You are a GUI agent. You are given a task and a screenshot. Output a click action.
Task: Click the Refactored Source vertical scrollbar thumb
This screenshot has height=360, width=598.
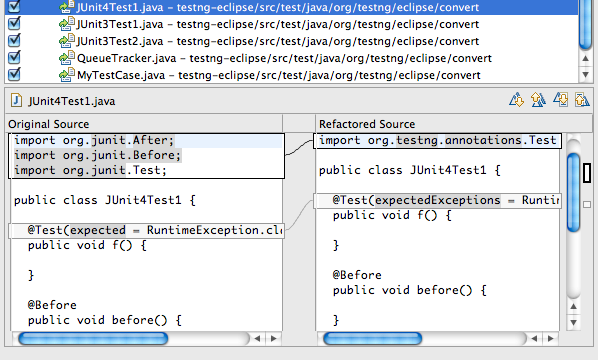(573, 192)
